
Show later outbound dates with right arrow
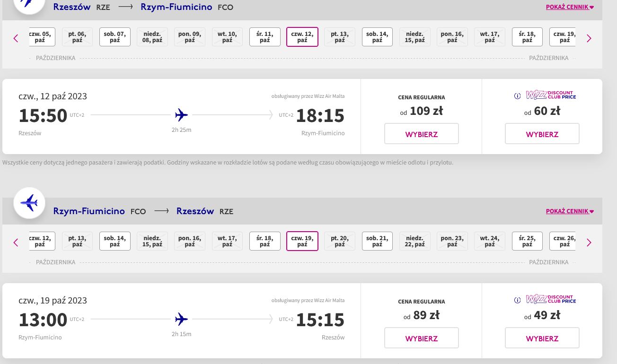(589, 38)
